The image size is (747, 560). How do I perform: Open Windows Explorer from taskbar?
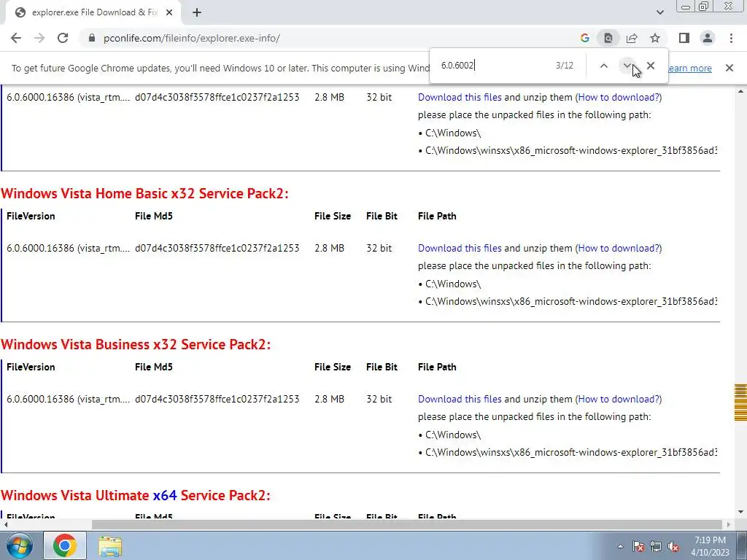110,546
